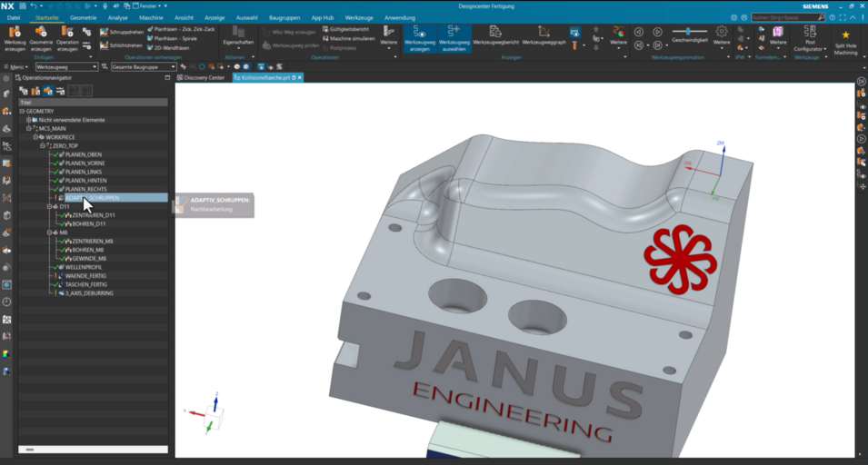
Task: Open Werkzeugwegbericht
Action: click(x=496, y=35)
